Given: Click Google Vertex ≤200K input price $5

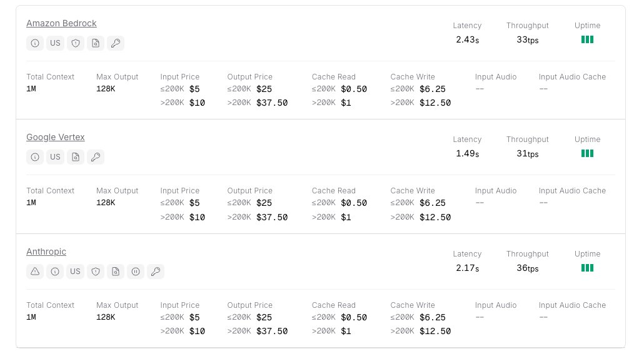Looking at the screenshot, I should pos(194,203).
